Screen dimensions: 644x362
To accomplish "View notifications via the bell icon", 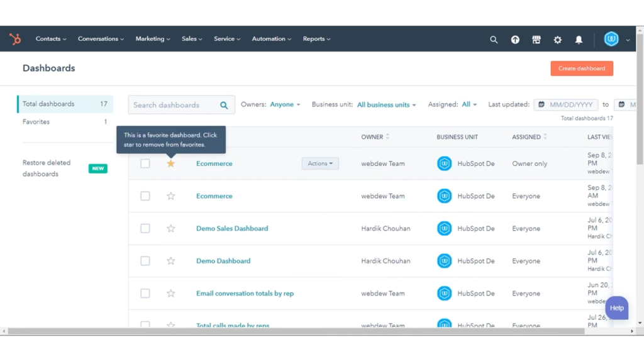I will 579,39.
